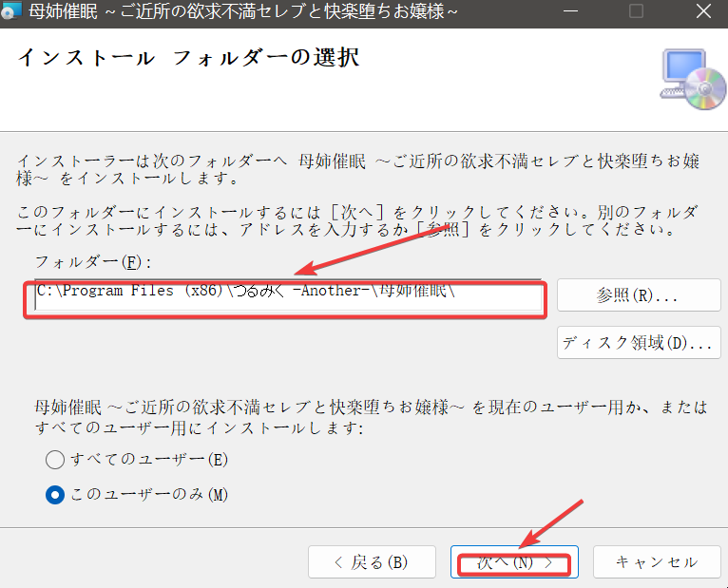Click the installer icon in the title bar
This screenshot has width=728, height=588.
tap(10, 10)
